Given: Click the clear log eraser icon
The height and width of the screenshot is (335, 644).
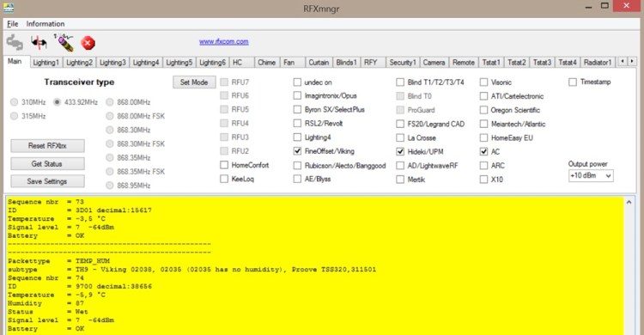Looking at the screenshot, I should pos(64,42).
